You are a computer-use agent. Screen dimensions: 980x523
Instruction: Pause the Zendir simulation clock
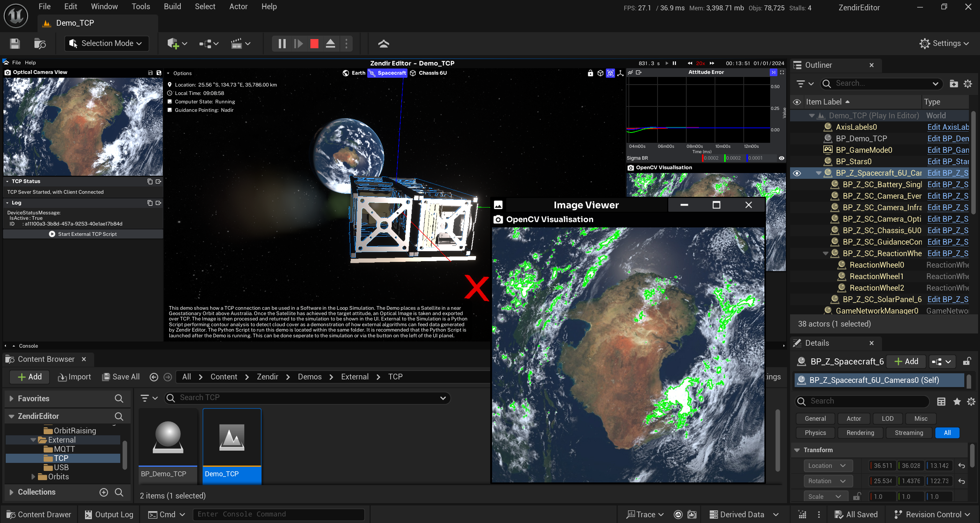pos(674,63)
